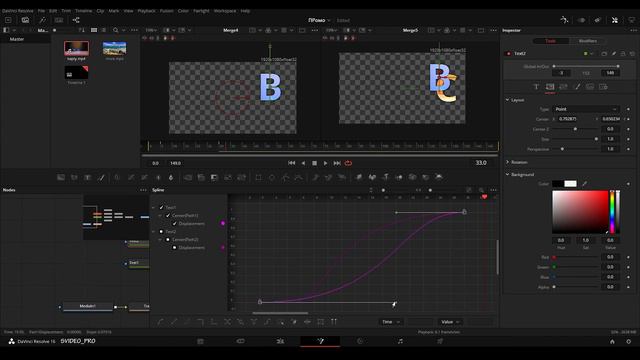Open the Nodes panel icon in top-left bar

[76, 20]
